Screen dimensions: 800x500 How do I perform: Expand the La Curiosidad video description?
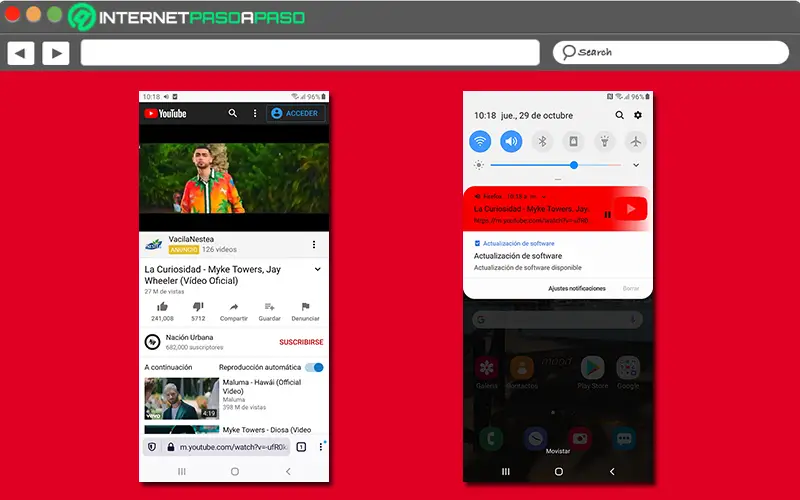point(317,269)
